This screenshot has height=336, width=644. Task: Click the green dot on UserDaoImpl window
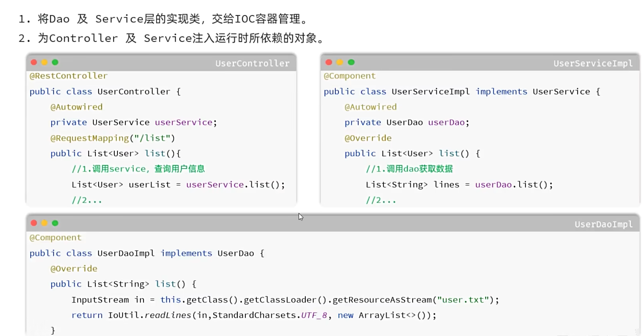click(55, 223)
